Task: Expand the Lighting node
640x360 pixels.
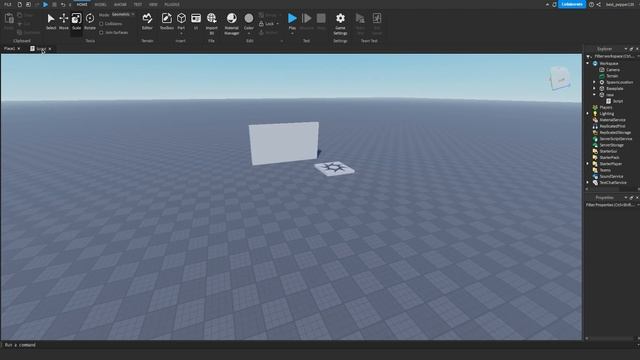Action: coord(588,113)
